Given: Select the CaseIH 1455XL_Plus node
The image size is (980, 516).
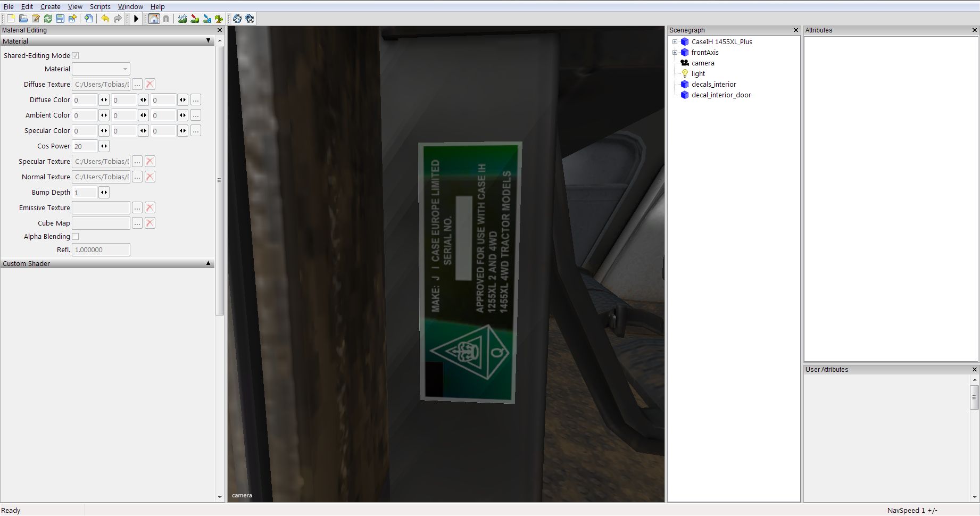Looking at the screenshot, I should point(722,41).
